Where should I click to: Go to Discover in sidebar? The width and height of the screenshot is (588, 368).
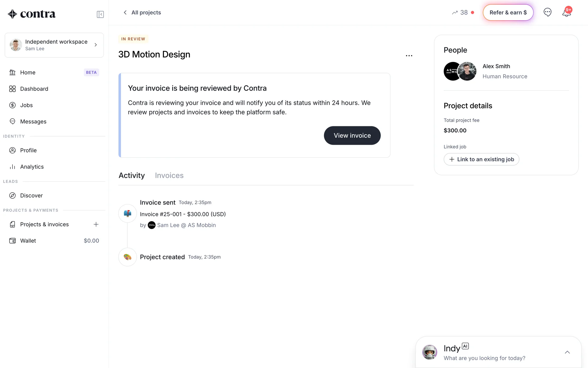[x=31, y=196]
